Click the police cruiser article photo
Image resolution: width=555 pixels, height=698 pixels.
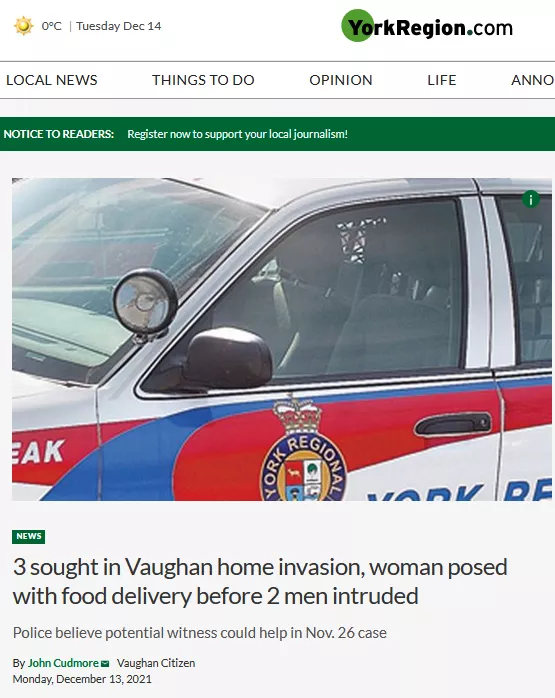click(282, 339)
